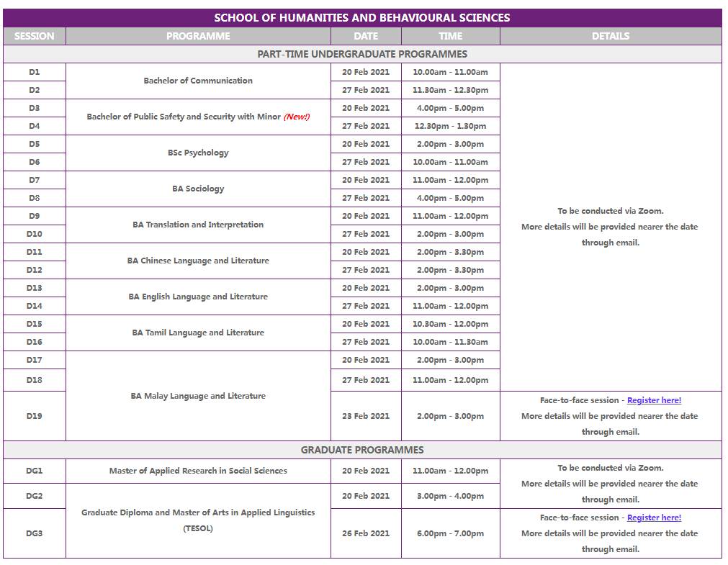Select the GRADUATE PROGRAMMES section banner
The image size is (728, 565).
(x=364, y=449)
